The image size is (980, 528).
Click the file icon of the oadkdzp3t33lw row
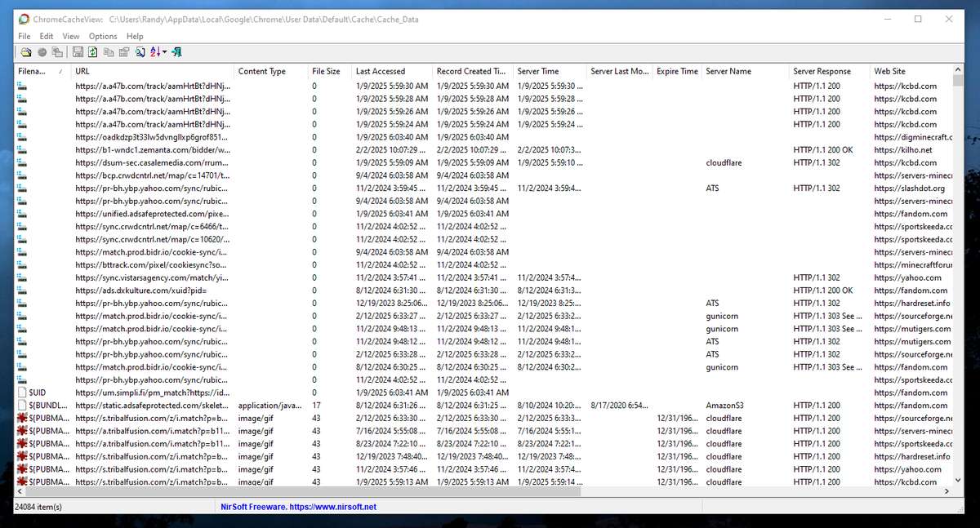click(x=23, y=137)
